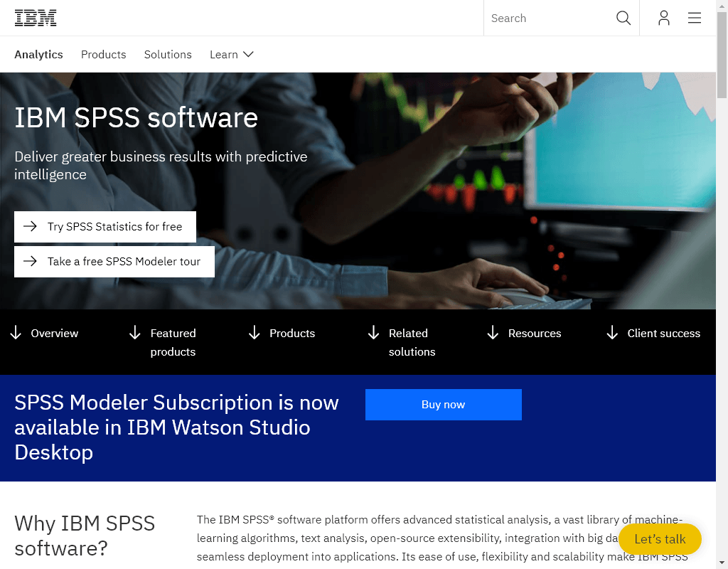The width and height of the screenshot is (728, 569).
Task: Click Try SPSS Statistics for free
Action: click(105, 227)
